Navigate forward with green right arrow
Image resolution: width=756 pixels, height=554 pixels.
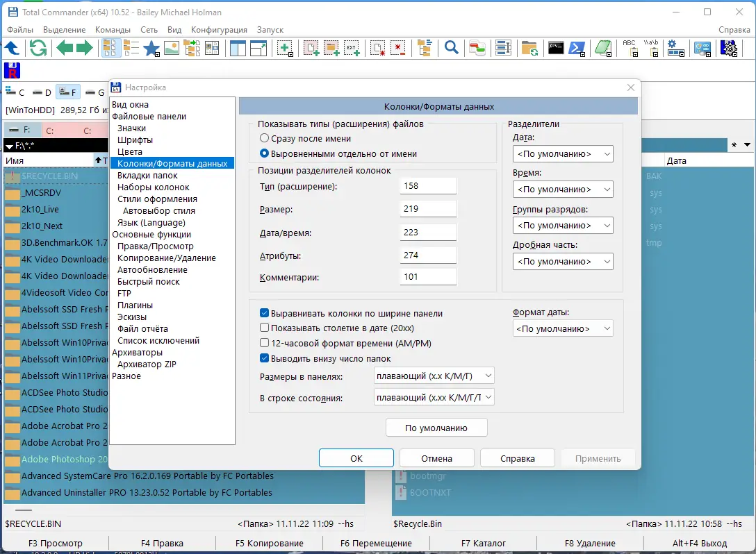pos(85,48)
